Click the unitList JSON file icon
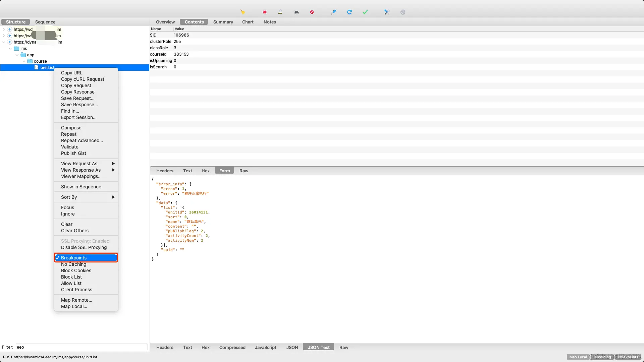This screenshot has width=644, height=362. point(37,68)
